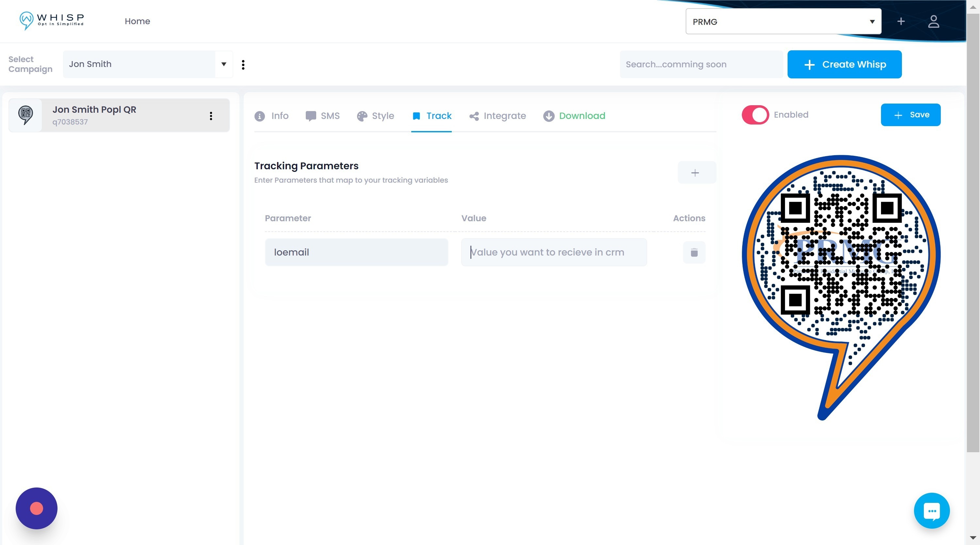Open the Download tab
The width and height of the screenshot is (980, 545).
pos(575,116)
